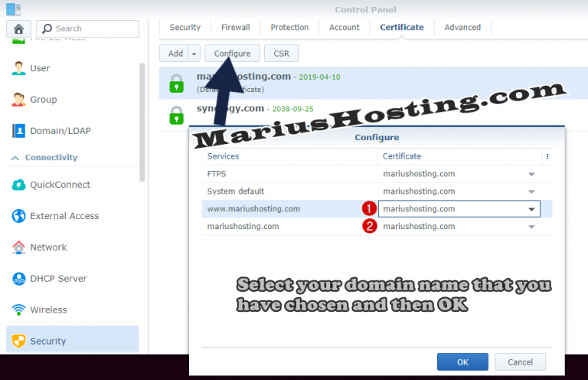This screenshot has width=588, height=380.
Task: Open the Group settings icon
Action: [19, 100]
